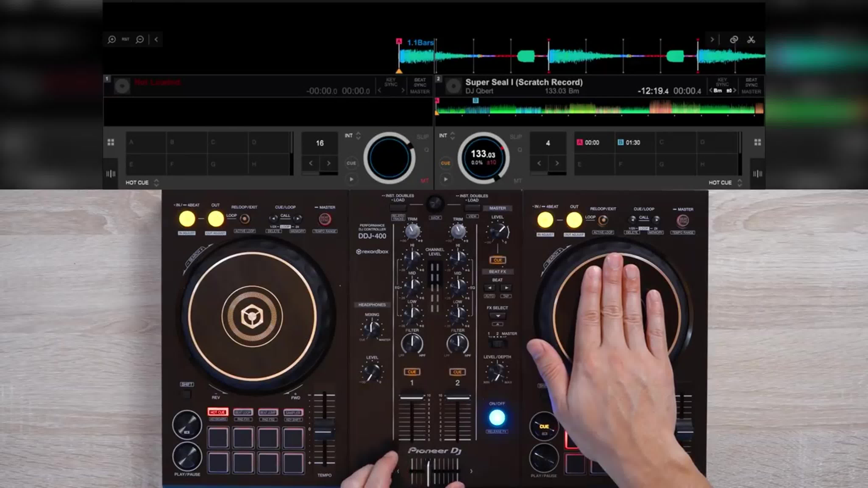
Task: Halve deck 1 loop with left arrow
Action: pos(311,163)
